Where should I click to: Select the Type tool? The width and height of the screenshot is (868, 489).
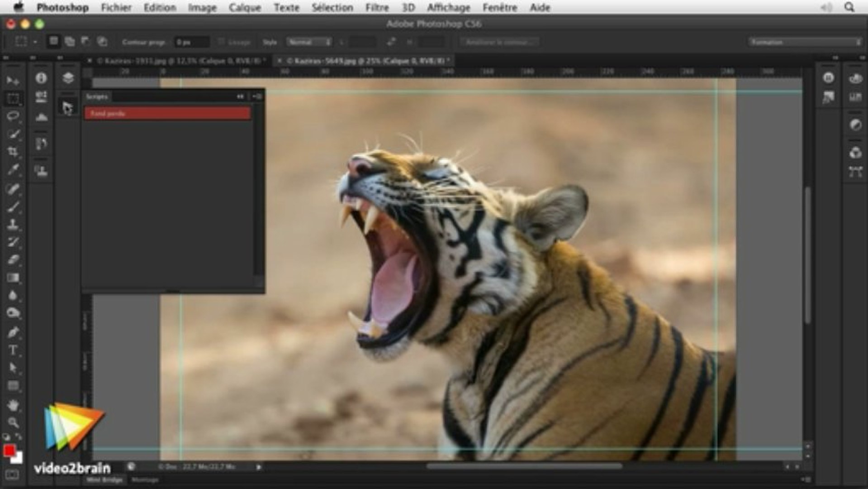tap(13, 350)
